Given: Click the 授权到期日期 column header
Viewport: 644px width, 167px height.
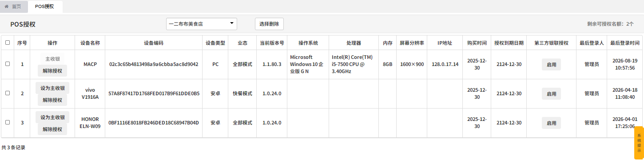Looking at the screenshot, I should point(509,43).
